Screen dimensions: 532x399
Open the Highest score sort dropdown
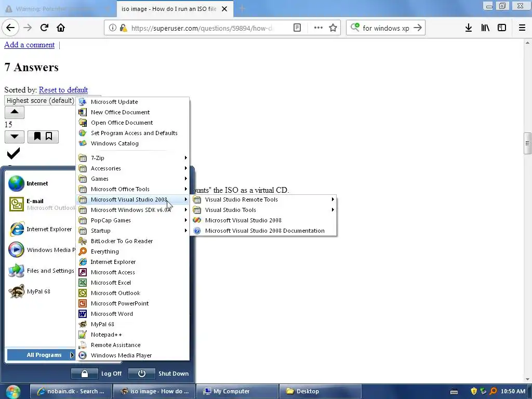coord(40,101)
